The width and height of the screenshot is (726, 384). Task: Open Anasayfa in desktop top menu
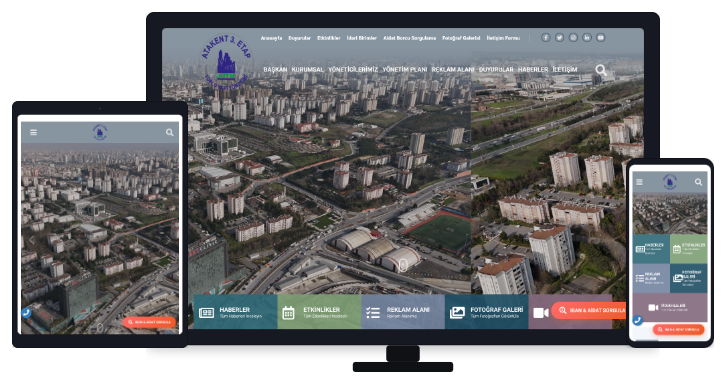271,38
